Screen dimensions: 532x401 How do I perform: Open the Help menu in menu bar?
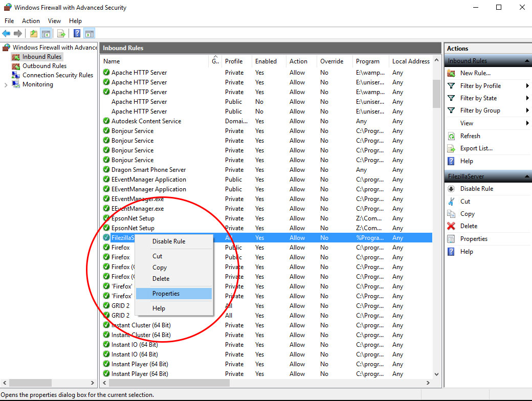[x=75, y=21]
